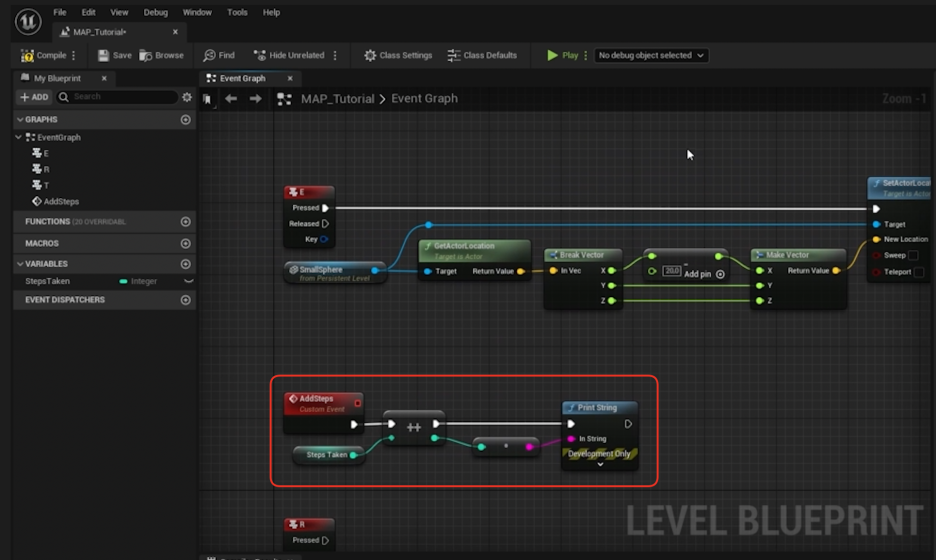936x560 pixels.
Task: Navigate forward in graph history
Action: 255,99
